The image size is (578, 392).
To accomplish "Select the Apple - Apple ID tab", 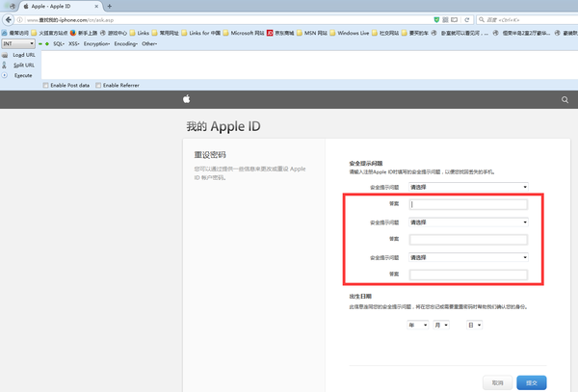I will 61,7.
